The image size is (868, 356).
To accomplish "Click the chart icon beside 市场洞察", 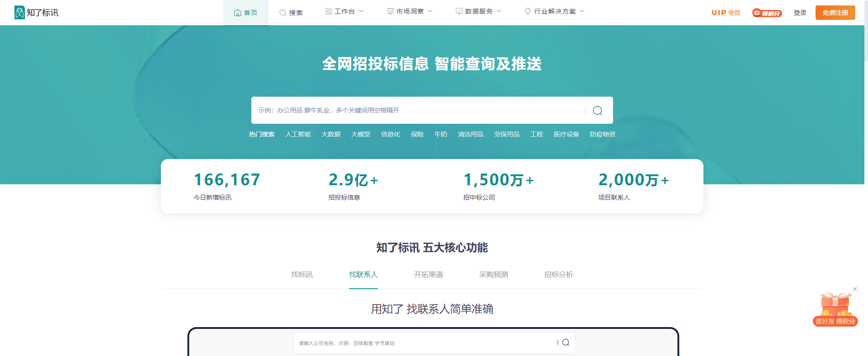I will 391,11.
